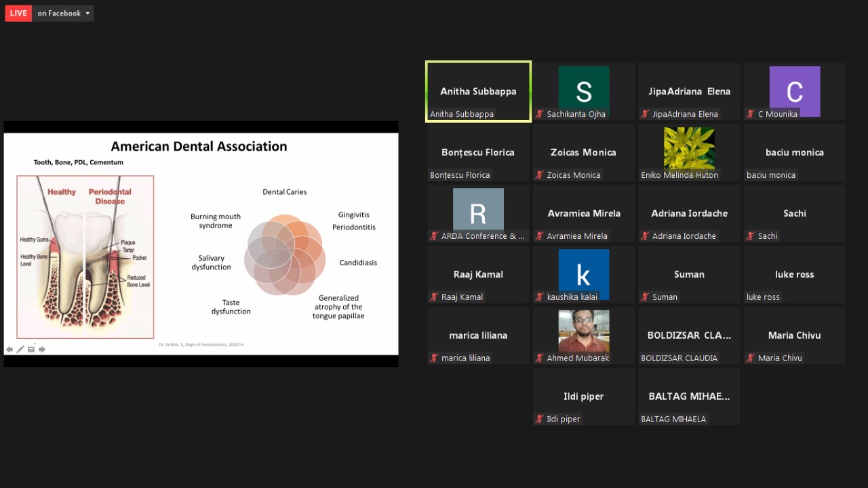Click the "Eniko Melinda Huton" name label
Viewport: 868px width, 488px height.
pos(679,175)
